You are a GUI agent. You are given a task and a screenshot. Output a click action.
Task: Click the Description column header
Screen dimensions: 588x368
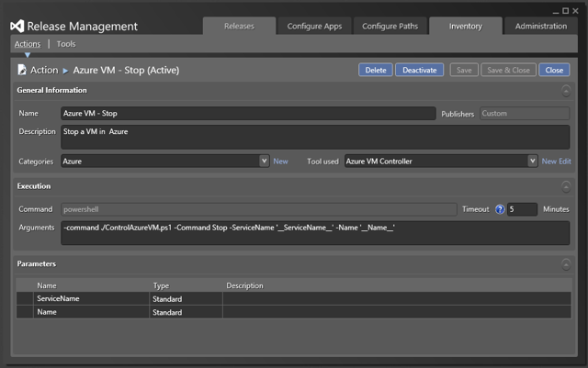[244, 285]
